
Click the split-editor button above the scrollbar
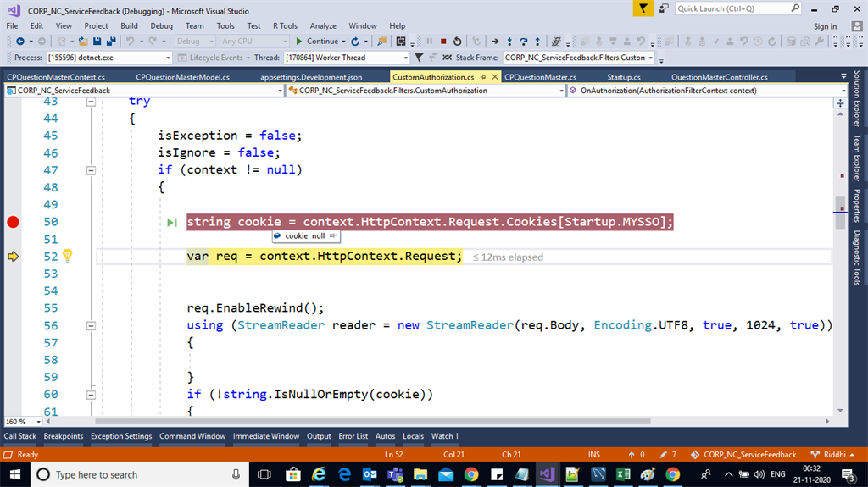840,103
